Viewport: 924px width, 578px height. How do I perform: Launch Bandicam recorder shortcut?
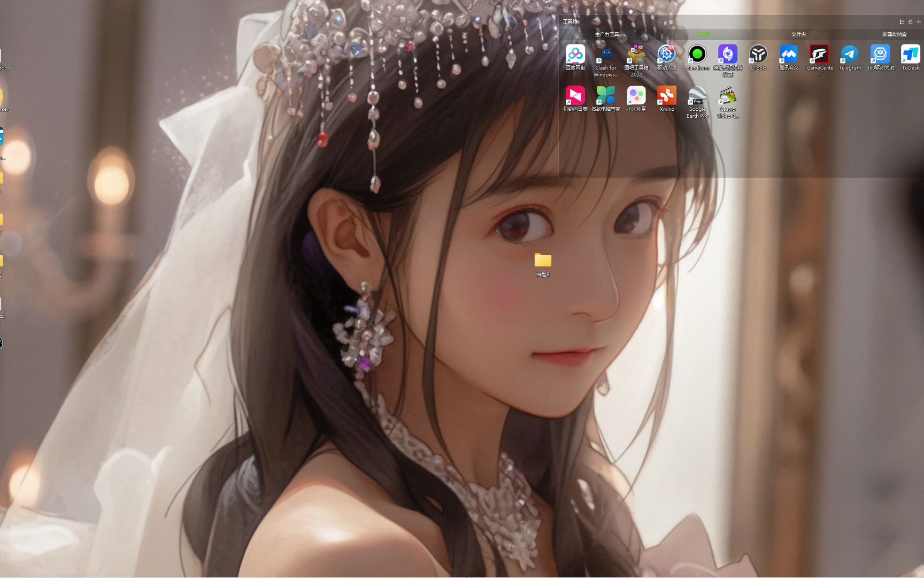[697, 58]
